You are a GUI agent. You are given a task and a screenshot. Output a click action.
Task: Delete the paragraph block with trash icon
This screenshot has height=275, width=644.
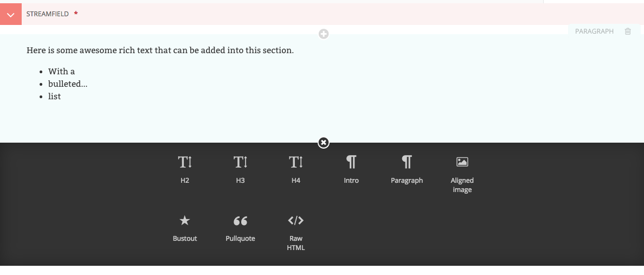coord(628,31)
